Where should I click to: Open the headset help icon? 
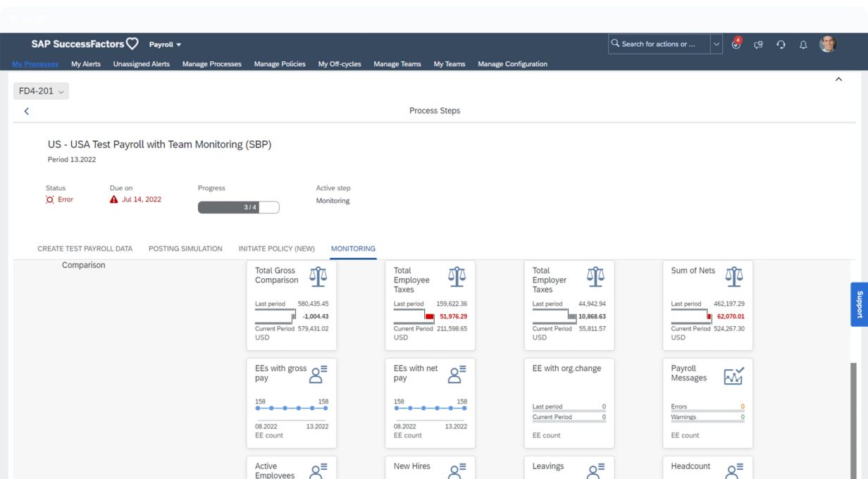pyautogui.click(x=781, y=44)
